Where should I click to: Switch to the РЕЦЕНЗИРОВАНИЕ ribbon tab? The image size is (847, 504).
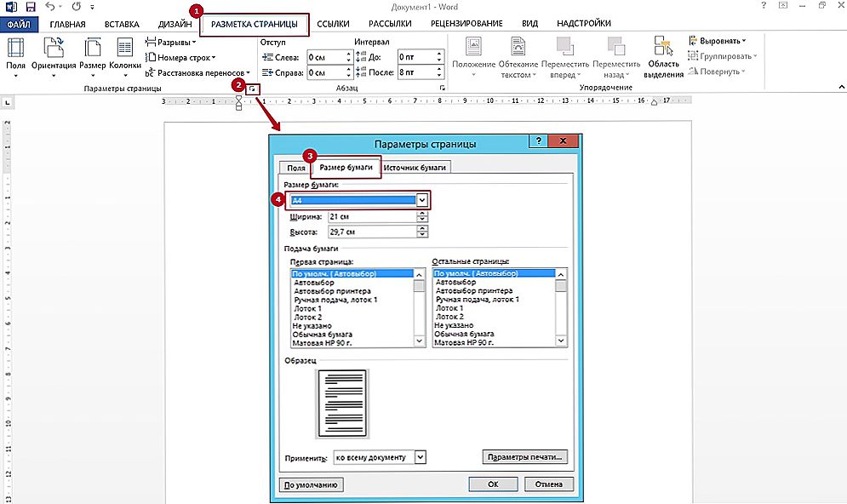(x=466, y=24)
